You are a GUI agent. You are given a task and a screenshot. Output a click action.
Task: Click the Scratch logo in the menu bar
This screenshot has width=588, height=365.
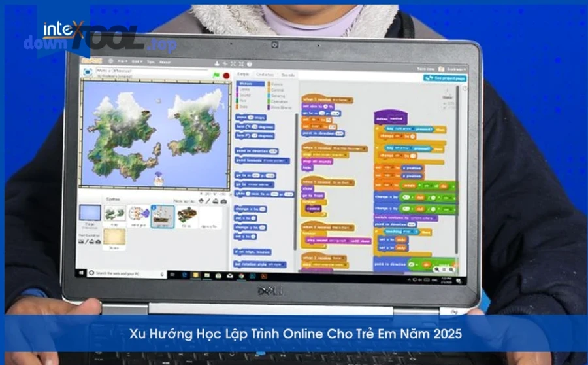coord(91,60)
